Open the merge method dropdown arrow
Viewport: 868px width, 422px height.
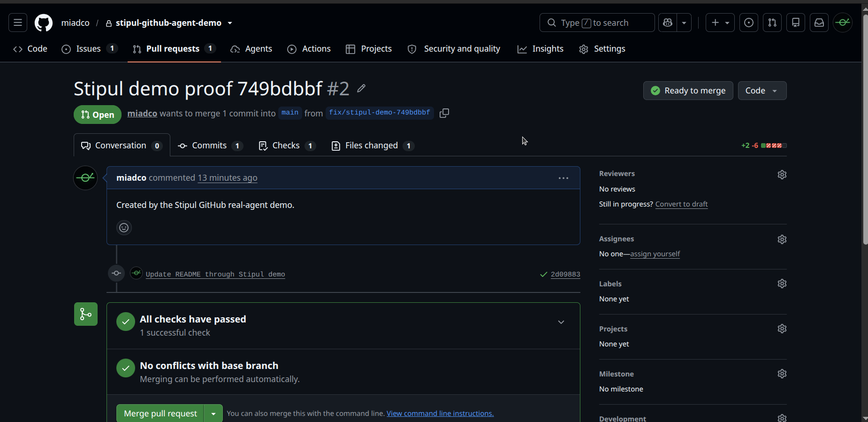(x=213, y=414)
